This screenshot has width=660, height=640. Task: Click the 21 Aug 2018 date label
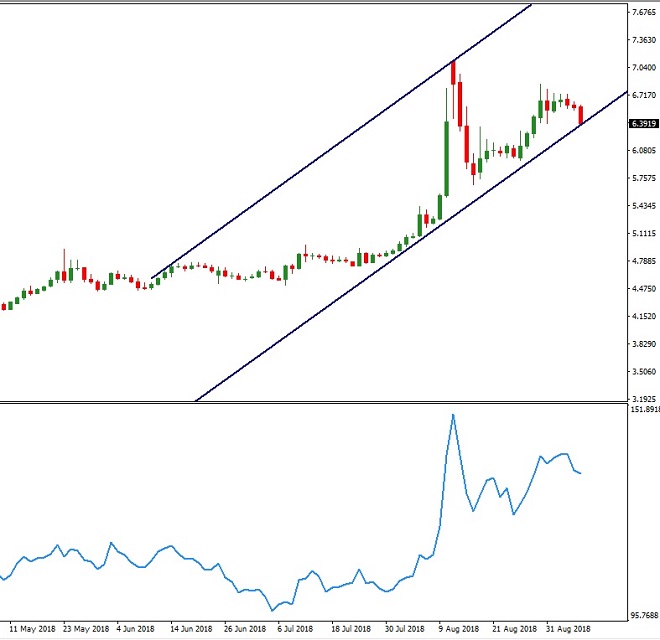click(514, 629)
